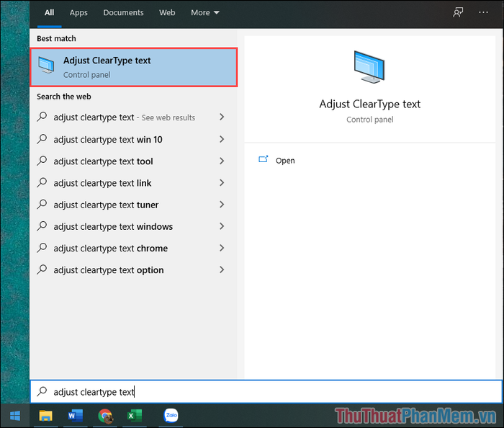Click magnifier icon beside 'See web results' suggestion

[42, 117]
